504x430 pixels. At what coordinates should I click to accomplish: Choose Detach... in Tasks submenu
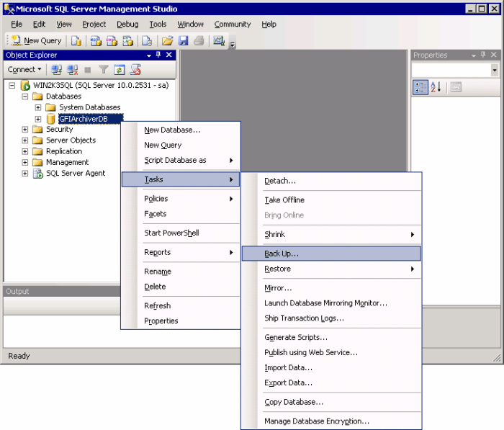click(x=331, y=181)
